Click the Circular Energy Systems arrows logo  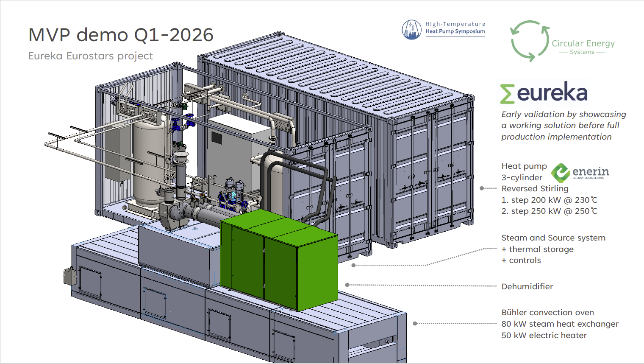[530, 41]
